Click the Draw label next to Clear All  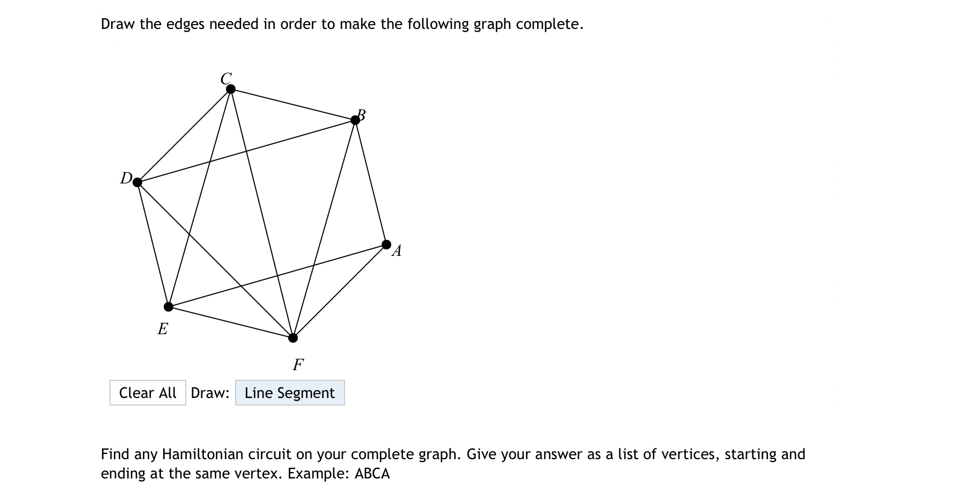point(210,393)
